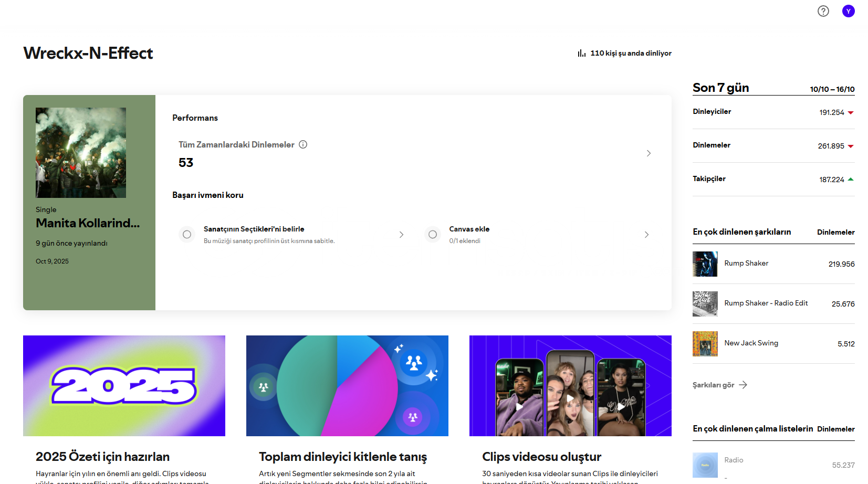Open the Canvas ekle option
Image resolution: width=868 pixels, height=484 pixels.
tap(538, 234)
